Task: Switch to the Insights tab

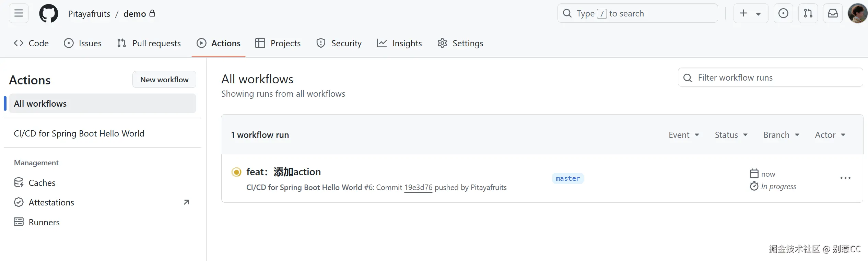Action: [399, 43]
